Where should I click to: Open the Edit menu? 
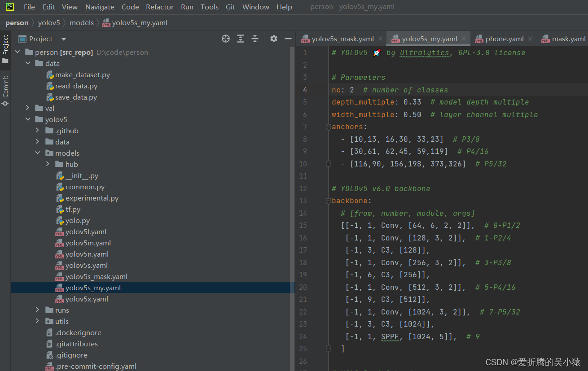coord(49,7)
